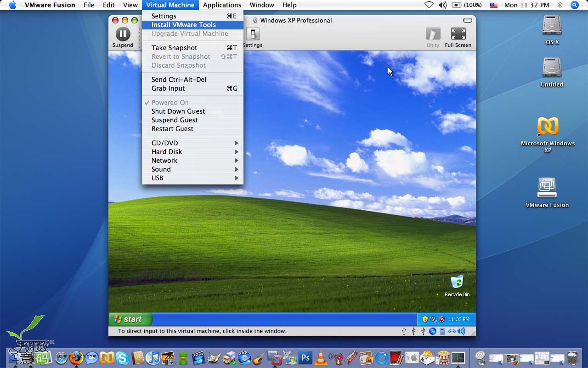Click the window's toolbar toggle pill

pos(467,20)
